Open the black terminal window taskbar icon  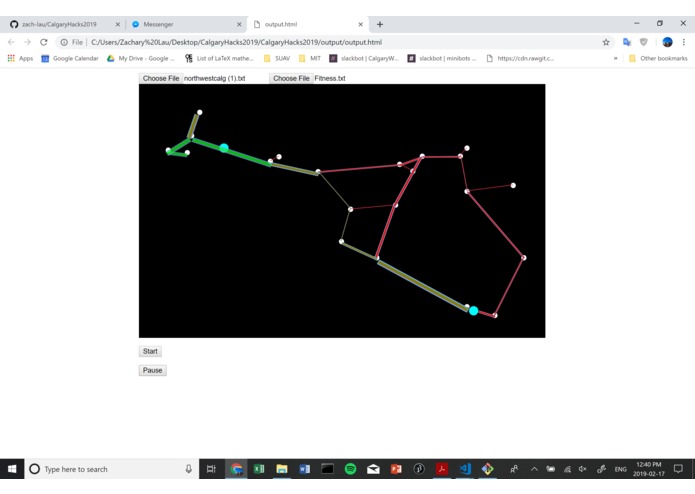(328, 469)
